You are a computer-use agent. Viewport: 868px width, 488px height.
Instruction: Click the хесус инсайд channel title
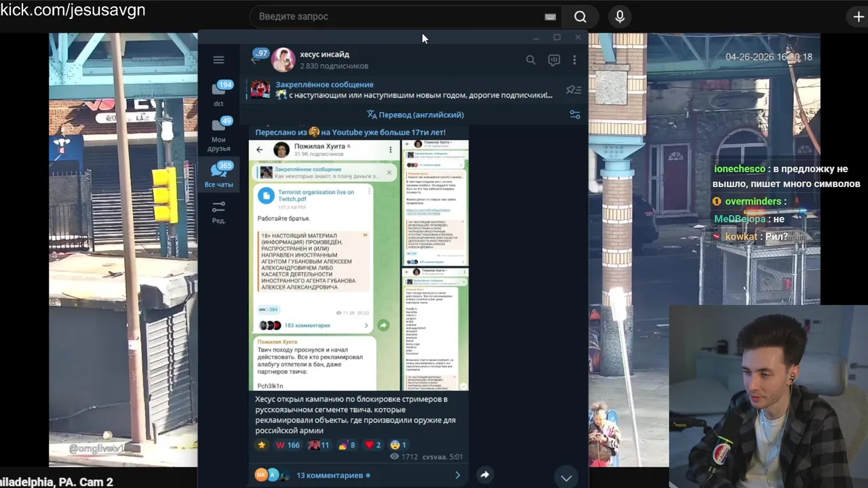(324, 54)
